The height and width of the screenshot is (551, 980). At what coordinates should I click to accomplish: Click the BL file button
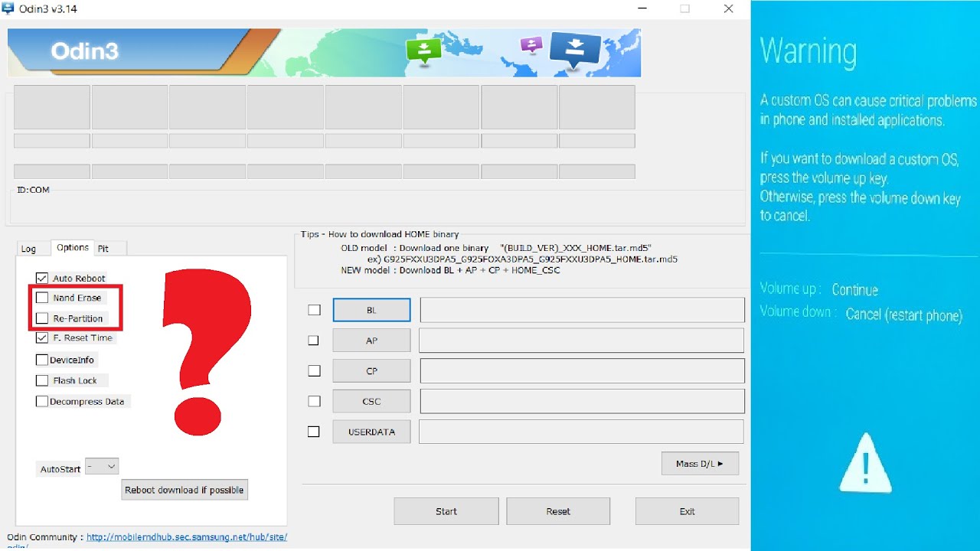[371, 310]
